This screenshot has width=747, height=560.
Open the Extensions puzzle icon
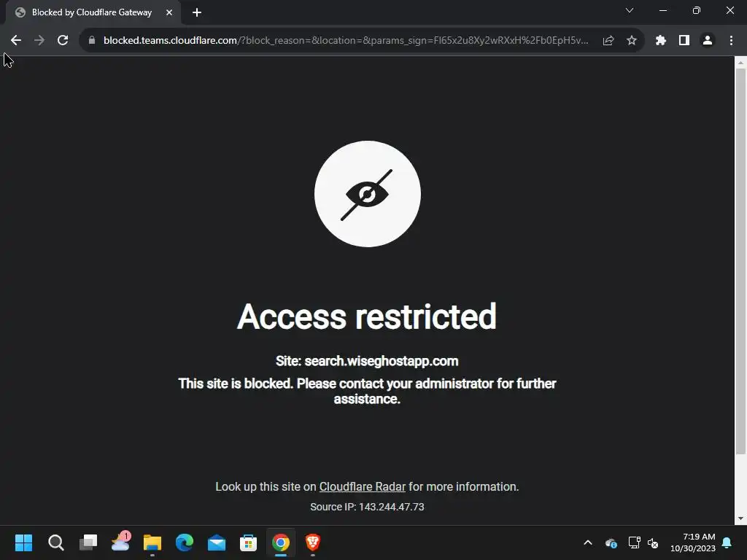(x=660, y=41)
